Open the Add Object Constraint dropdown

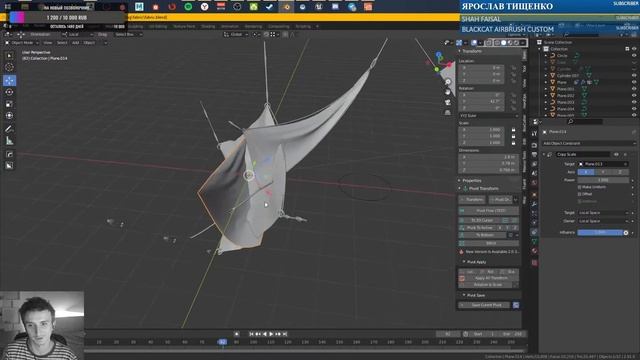coord(589,144)
